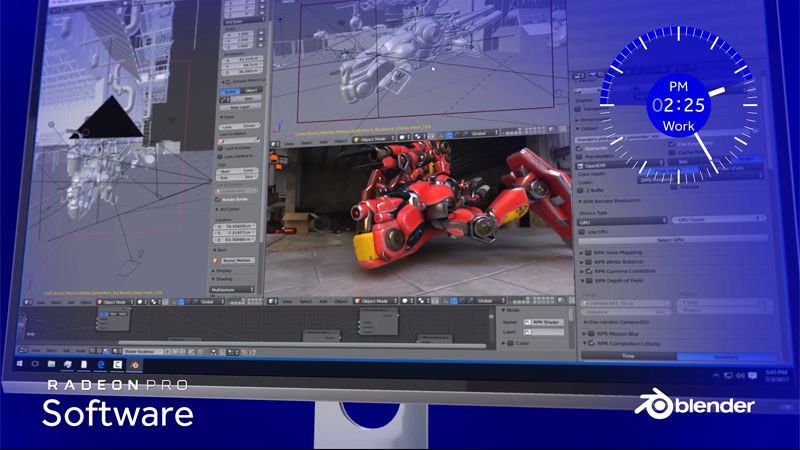
Task: Click object icon in Camera focus field
Action: (585, 303)
